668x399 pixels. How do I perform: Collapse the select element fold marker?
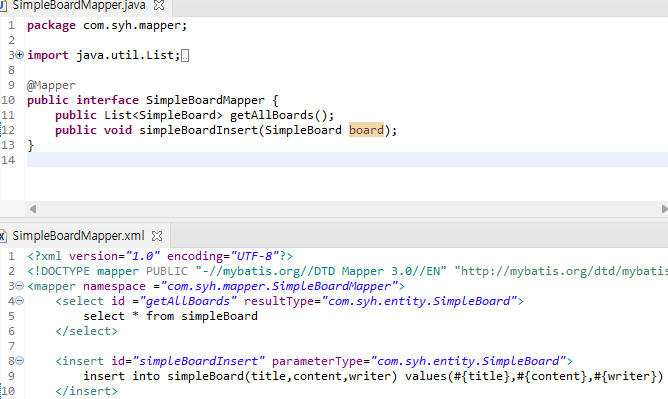coord(20,301)
